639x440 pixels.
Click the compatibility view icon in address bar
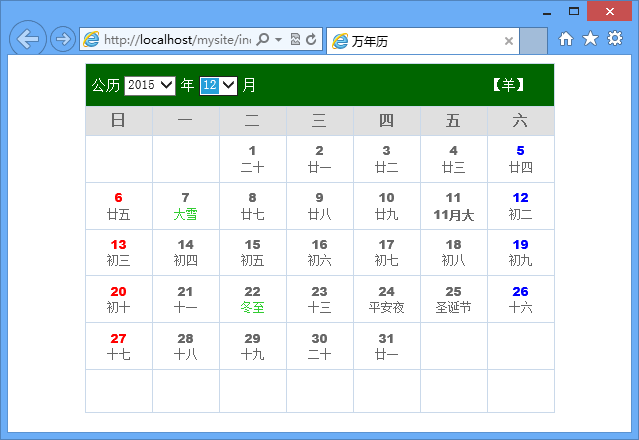pyautogui.click(x=295, y=39)
